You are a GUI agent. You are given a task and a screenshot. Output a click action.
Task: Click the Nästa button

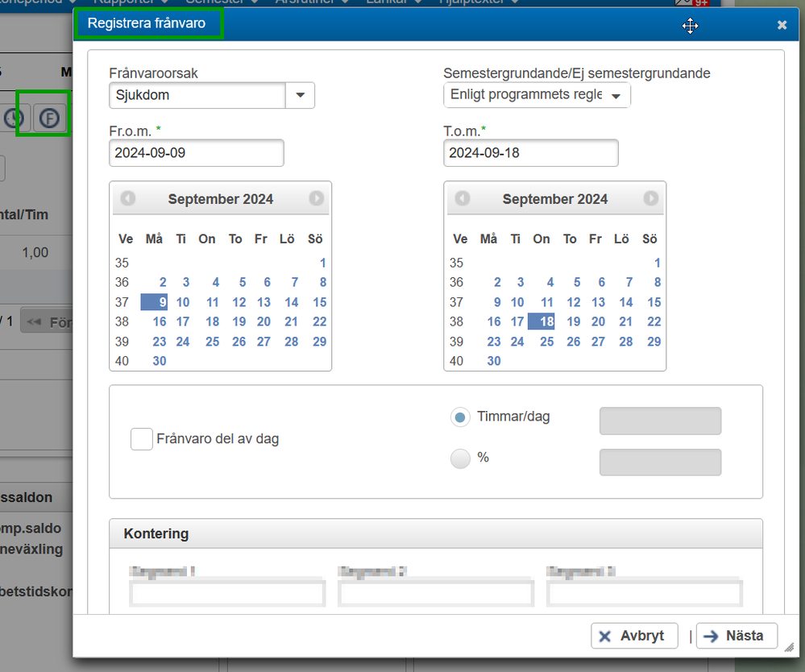737,636
